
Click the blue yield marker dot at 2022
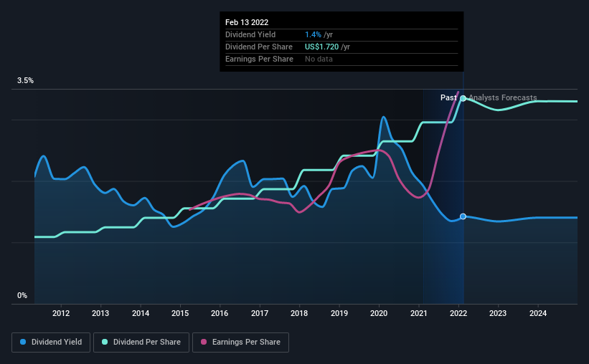click(463, 216)
